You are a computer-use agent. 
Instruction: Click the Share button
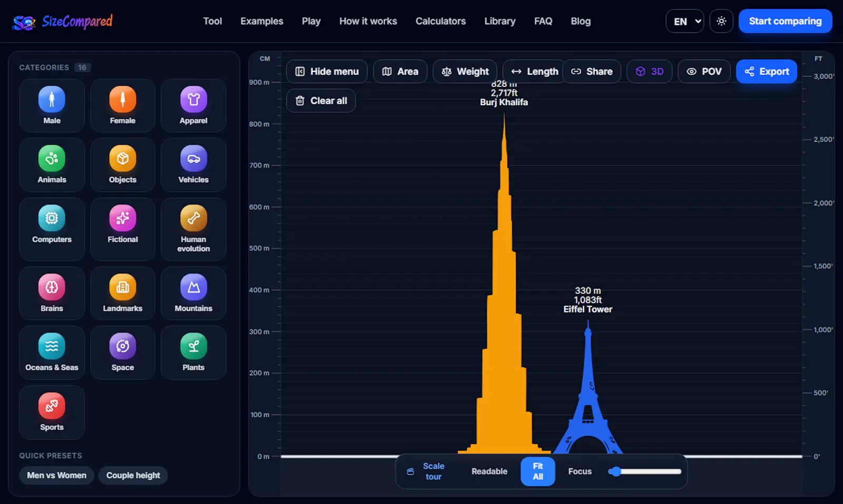pyautogui.click(x=592, y=71)
